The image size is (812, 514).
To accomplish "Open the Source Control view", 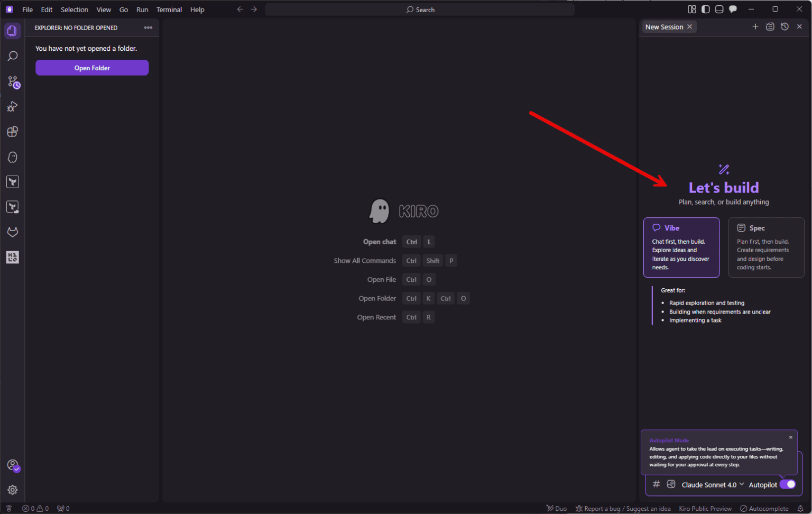I will click(x=13, y=82).
